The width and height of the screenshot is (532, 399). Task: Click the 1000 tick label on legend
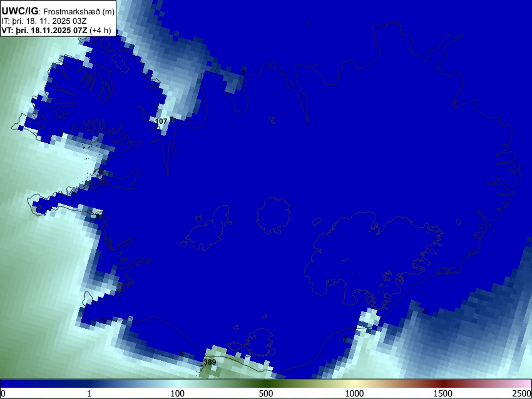click(x=354, y=393)
